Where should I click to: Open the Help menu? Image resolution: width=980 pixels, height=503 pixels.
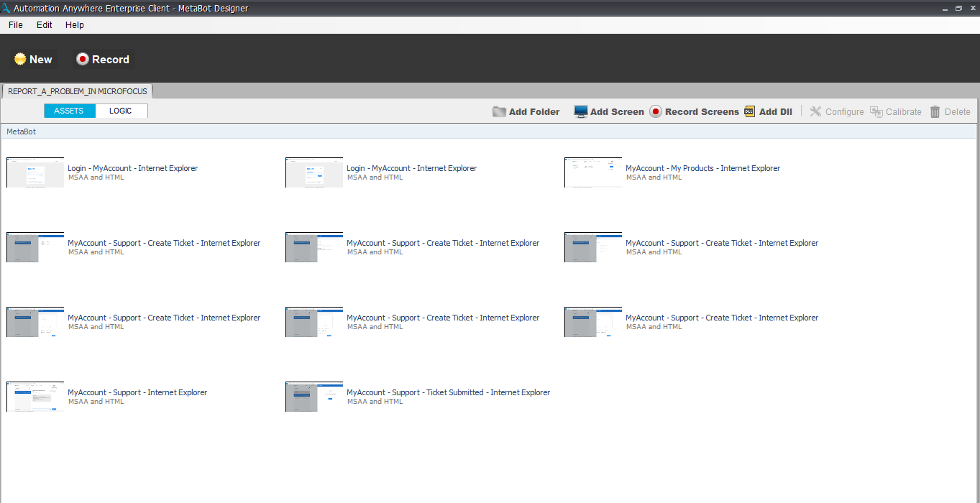[x=75, y=24]
